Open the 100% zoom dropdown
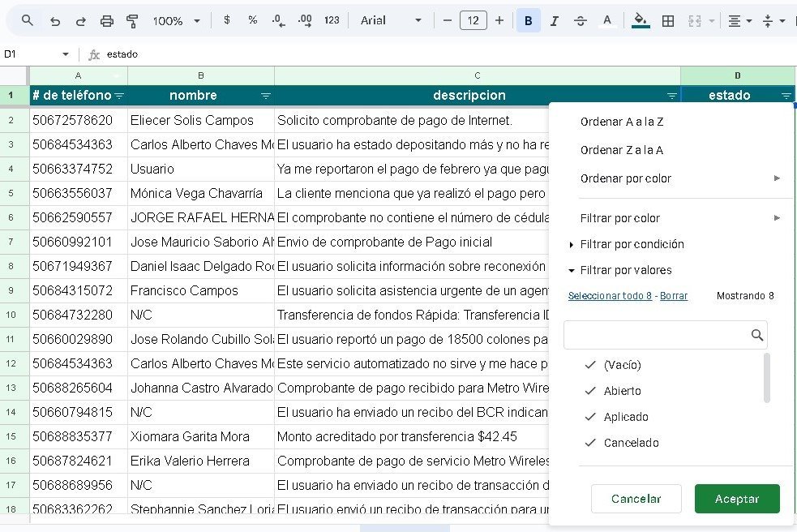This screenshot has height=532, width=797. pyautogui.click(x=176, y=21)
